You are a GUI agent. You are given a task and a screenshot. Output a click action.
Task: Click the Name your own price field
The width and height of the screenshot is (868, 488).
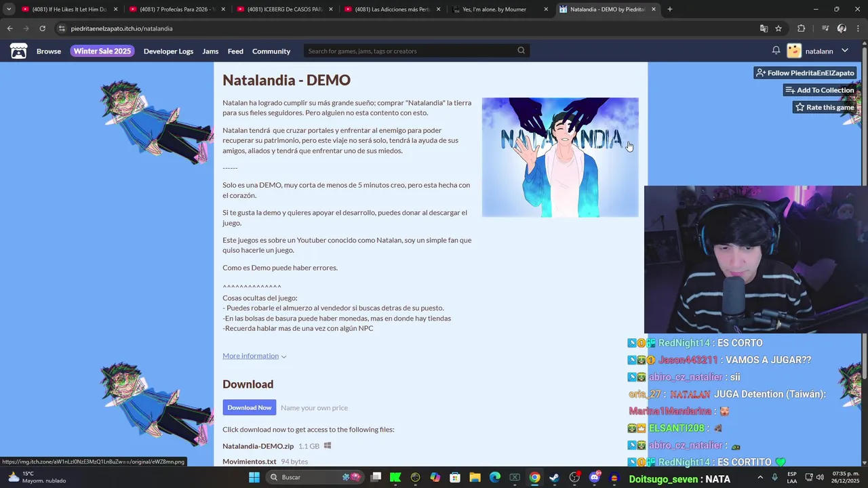point(314,407)
